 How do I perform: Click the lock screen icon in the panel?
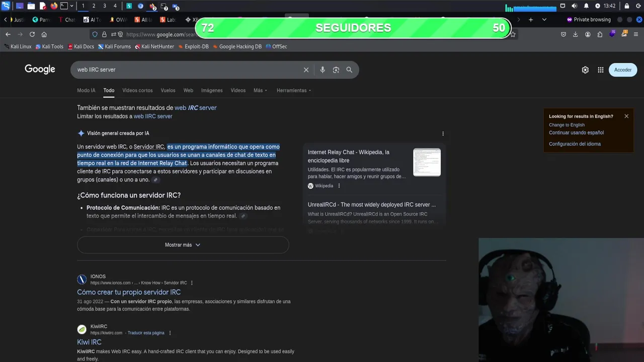(627, 6)
